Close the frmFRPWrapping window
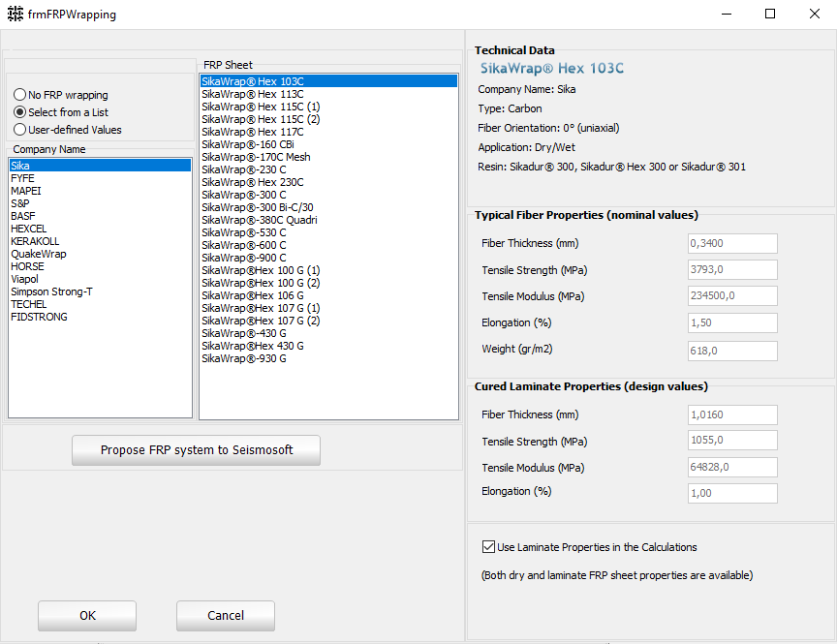This screenshot has height=644, width=837. [x=814, y=14]
